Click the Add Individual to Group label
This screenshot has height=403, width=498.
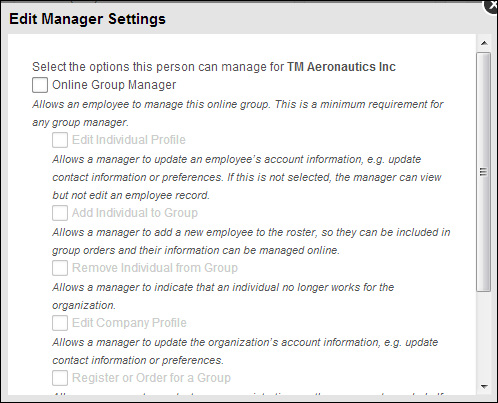[x=135, y=213]
